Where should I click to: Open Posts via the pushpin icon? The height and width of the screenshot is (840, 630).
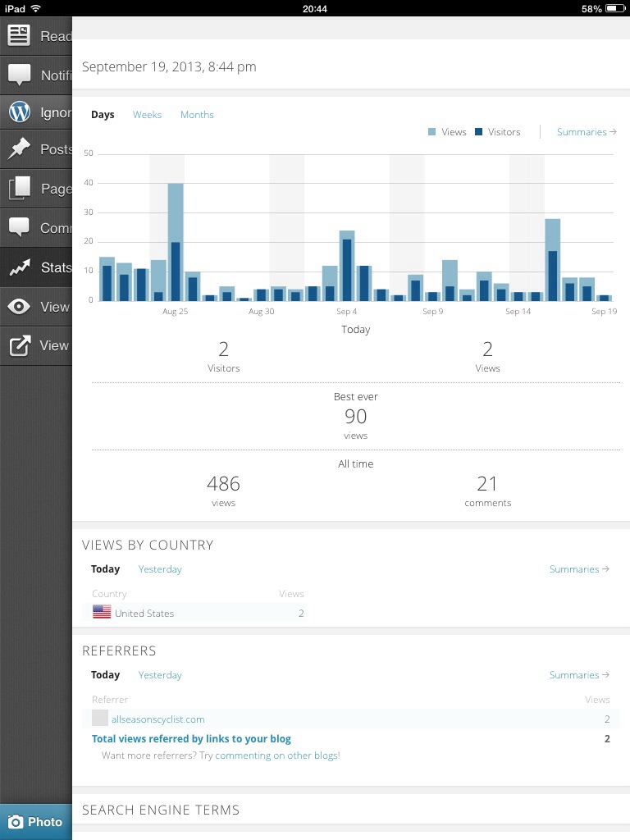pyautogui.click(x=19, y=149)
